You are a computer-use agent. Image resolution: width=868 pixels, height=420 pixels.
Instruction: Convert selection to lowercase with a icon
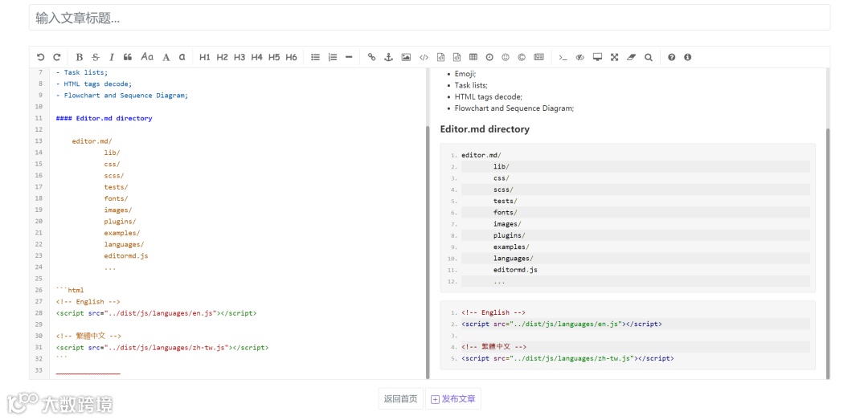[182, 57]
